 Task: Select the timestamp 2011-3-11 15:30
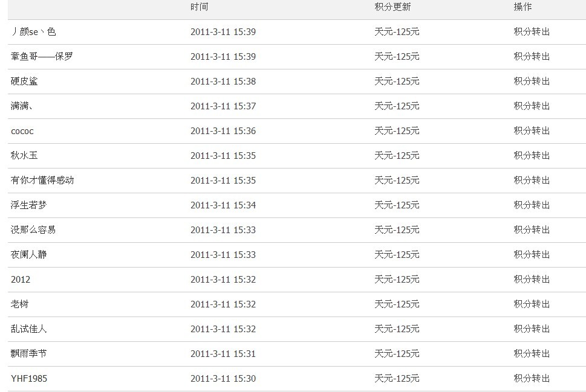(223, 379)
